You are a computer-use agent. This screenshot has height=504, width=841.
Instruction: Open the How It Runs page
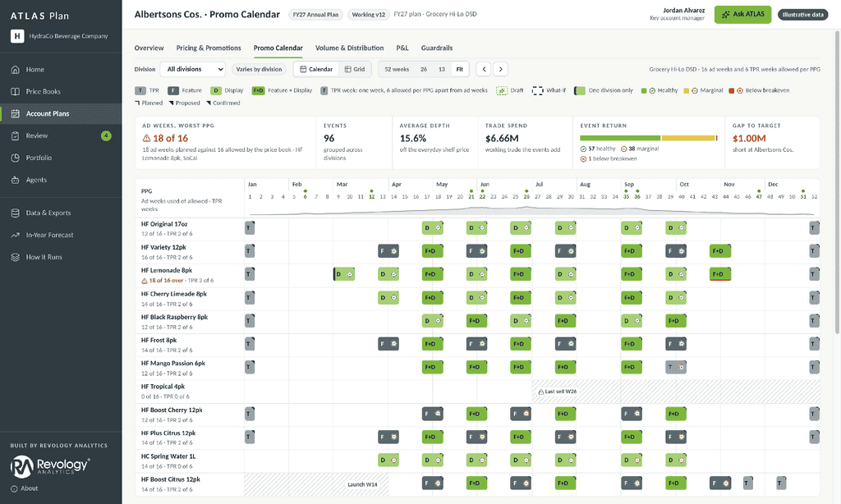[x=61, y=257]
